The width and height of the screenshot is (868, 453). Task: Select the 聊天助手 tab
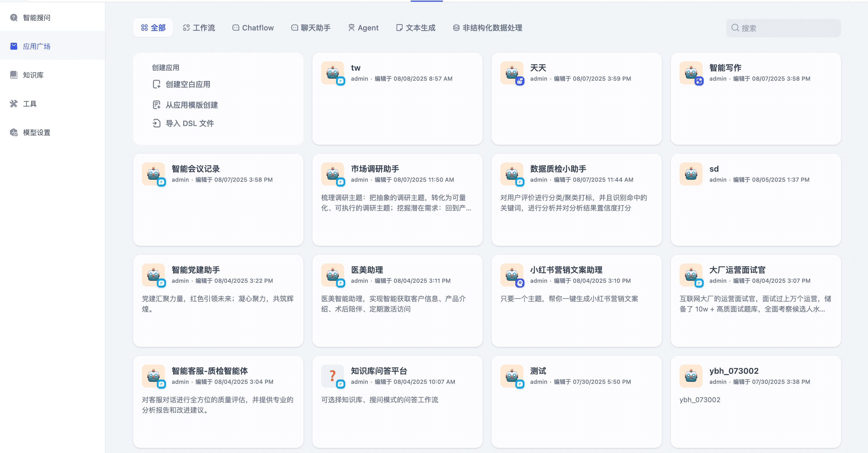click(x=311, y=28)
